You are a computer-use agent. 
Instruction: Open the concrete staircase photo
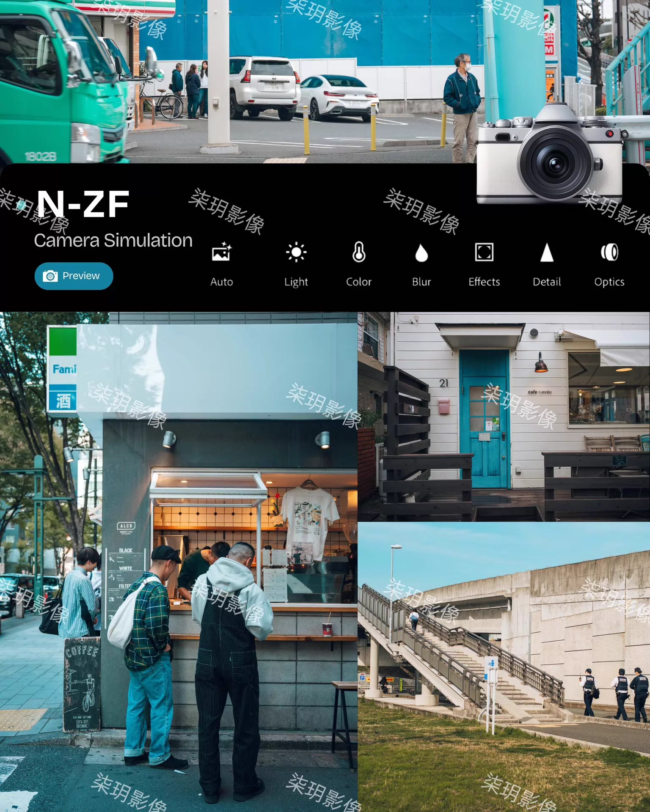point(504,667)
